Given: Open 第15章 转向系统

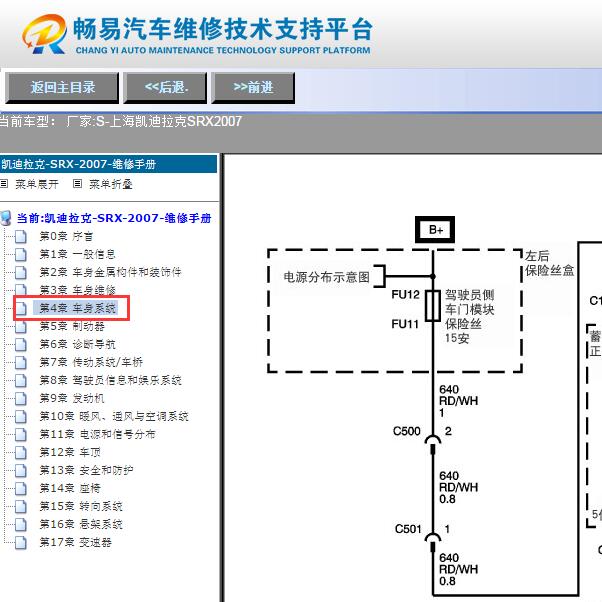Looking at the screenshot, I should pyautogui.click(x=81, y=506).
